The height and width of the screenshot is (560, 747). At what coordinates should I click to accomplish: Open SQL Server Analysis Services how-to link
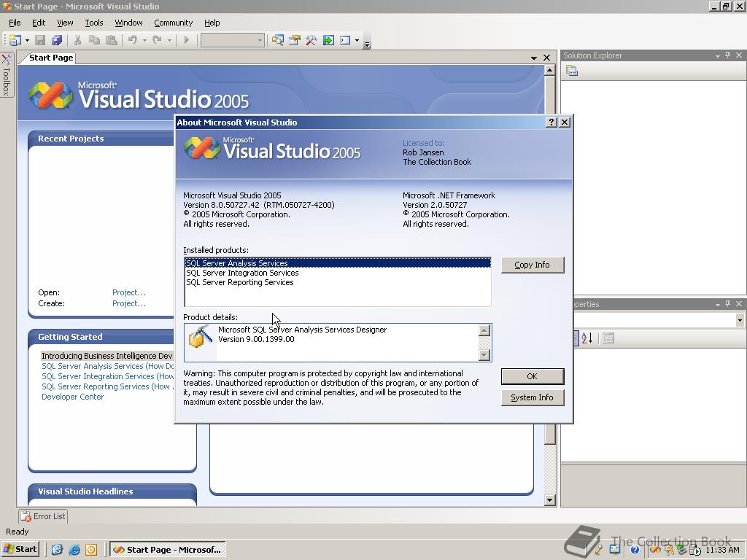[x=108, y=366]
